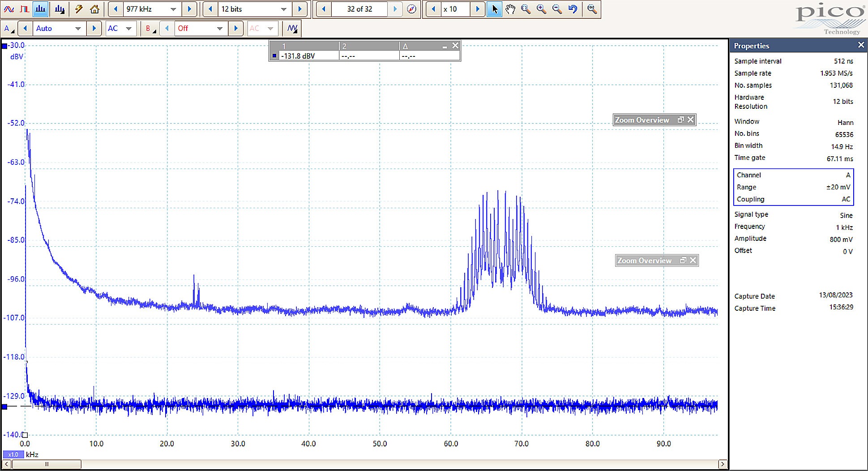Step Channel B range down from Off
The height and width of the screenshot is (471, 868).
tap(167, 28)
